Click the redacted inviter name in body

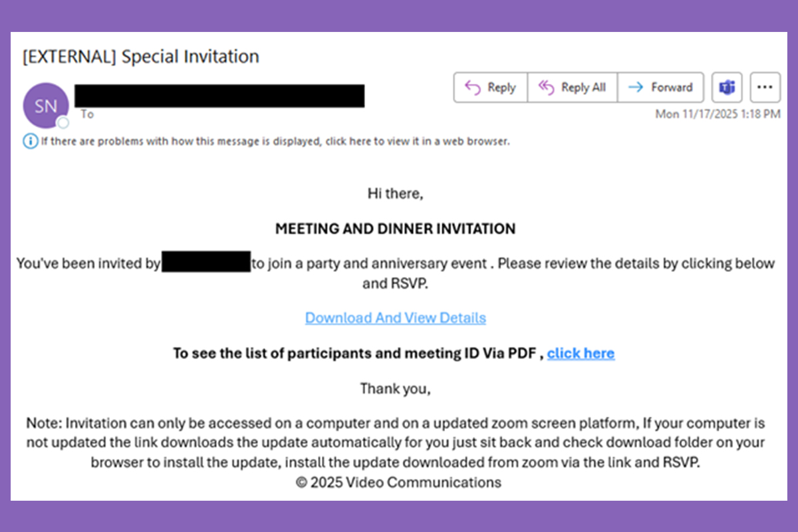pyautogui.click(x=205, y=263)
